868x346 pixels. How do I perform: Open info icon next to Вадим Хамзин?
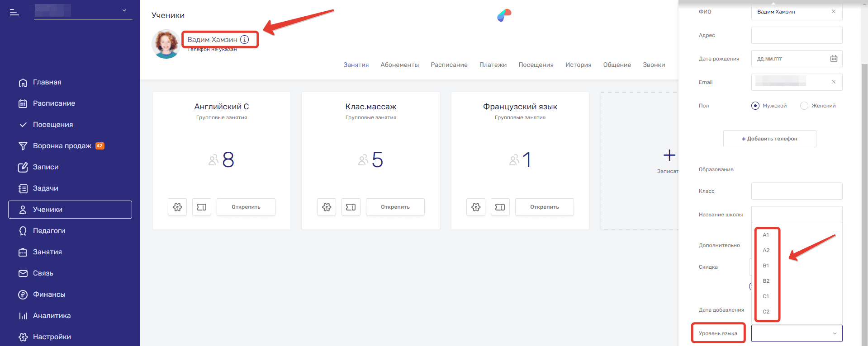point(245,40)
